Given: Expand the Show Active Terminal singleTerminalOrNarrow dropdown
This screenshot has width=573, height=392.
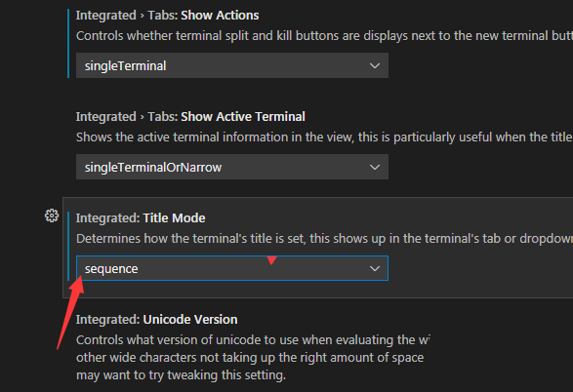Looking at the screenshot, I should click(x=232, y=167).
